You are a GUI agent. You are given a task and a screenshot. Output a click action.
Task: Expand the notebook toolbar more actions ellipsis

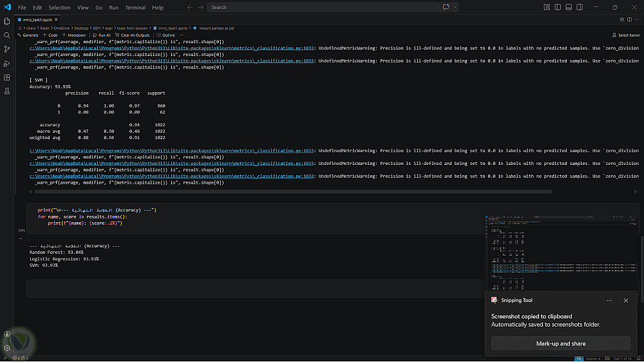point(181,35)
